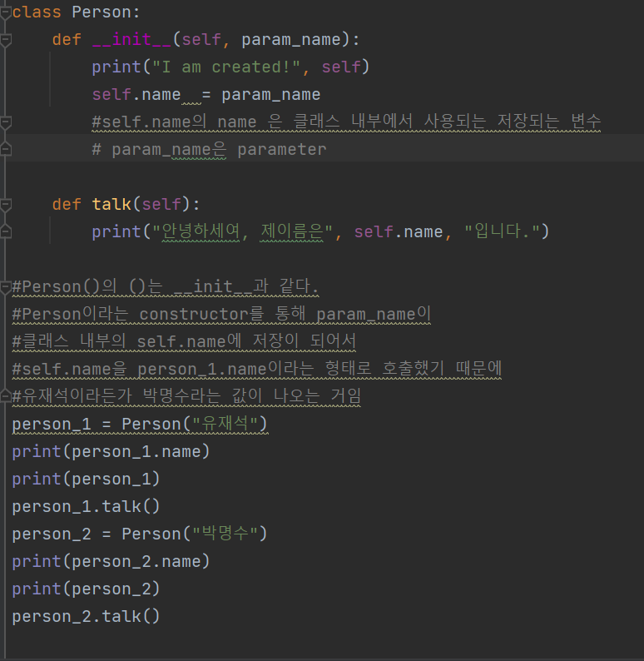Click comment '#클래스 내부의 self.name에 저장이 되어서'
644x661 pixels.
[184, 342]
